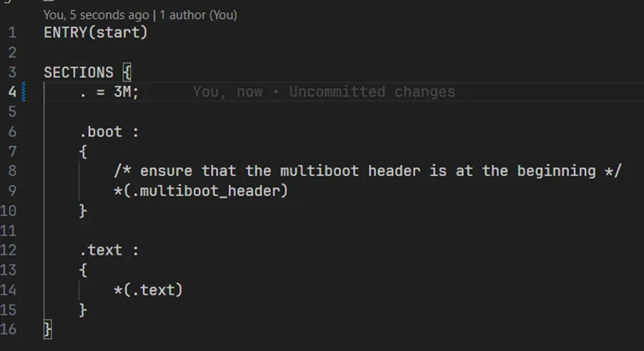The image size is (644, 351).
Task: Place cursor on ENTRY(start) text
Action: 96,32
